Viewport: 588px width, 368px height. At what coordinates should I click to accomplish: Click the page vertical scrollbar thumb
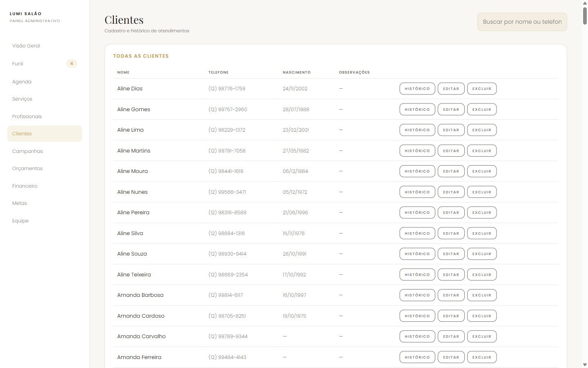point(585,16)
